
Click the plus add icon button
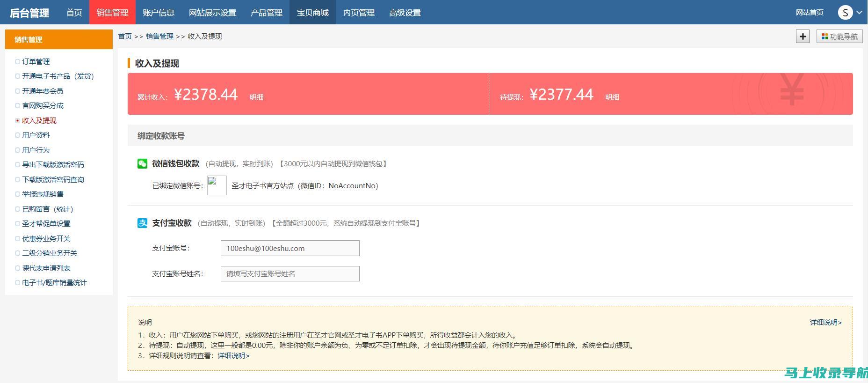tap(803, 37)
